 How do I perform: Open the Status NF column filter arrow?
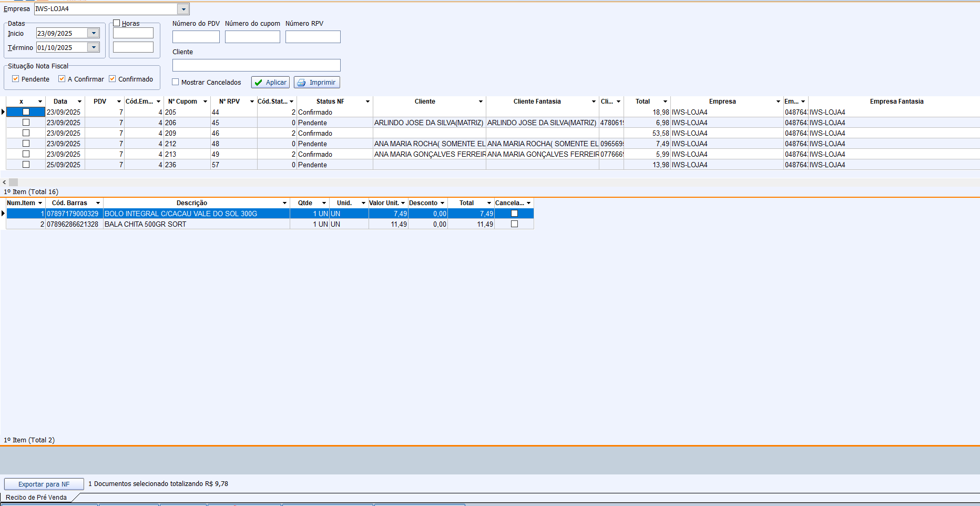pos(367,102)
